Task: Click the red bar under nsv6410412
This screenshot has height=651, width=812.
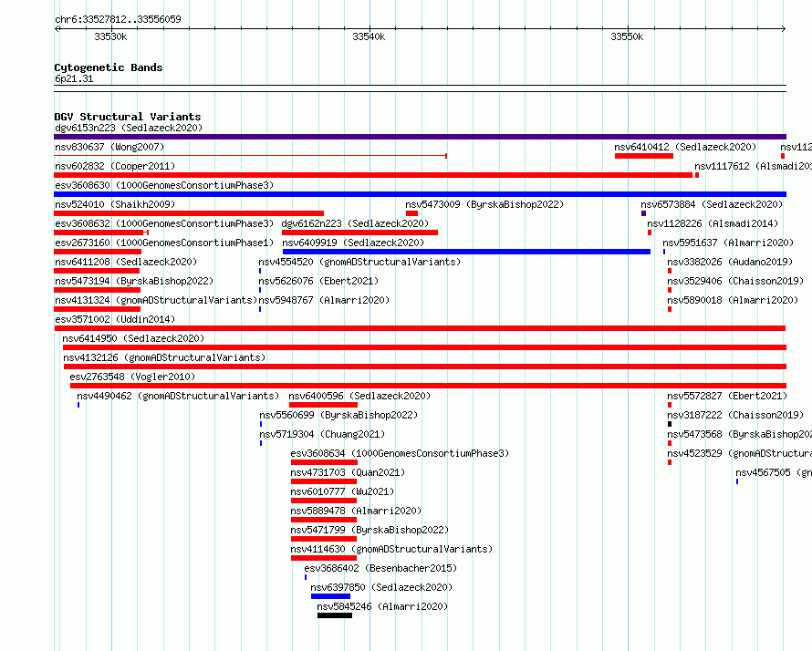Action: [x=644, y=156]
